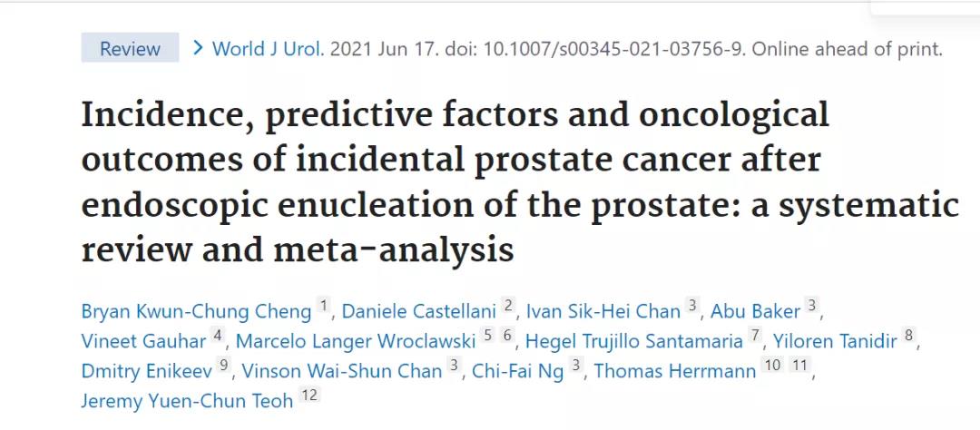Open author Jeremy Yuen-Chun Teoh

point(187,400)
